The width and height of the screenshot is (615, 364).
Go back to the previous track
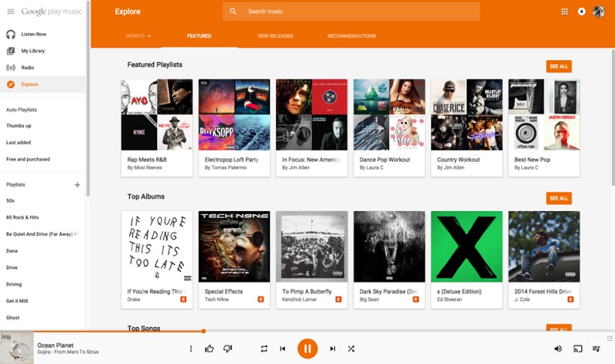click(x=282, y=349)
